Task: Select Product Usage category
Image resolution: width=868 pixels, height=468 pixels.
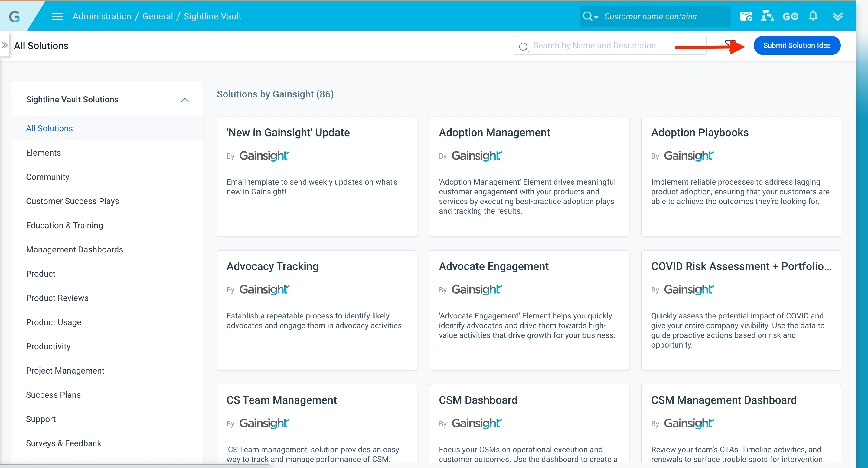Action: coord(107,322)
